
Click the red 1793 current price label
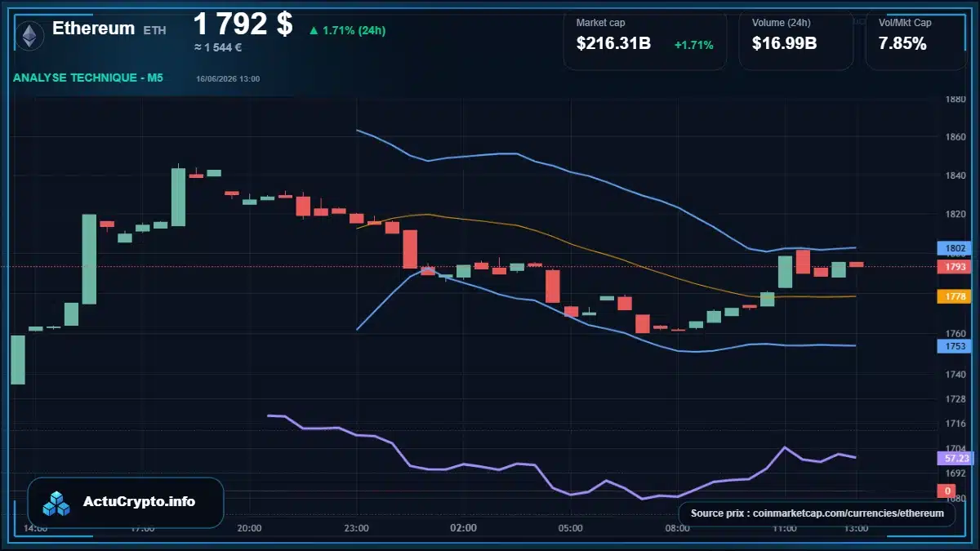coord(952,266)
